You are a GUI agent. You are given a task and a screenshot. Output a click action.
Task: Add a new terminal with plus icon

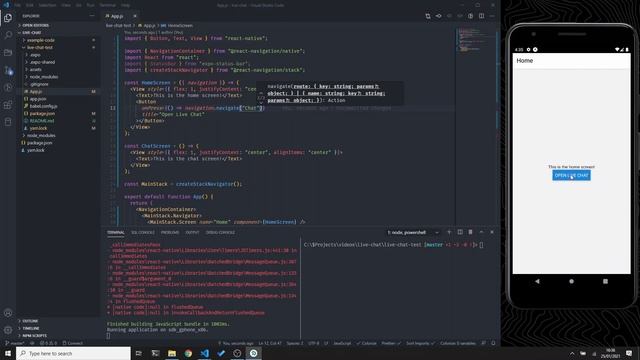click(449, 232)
